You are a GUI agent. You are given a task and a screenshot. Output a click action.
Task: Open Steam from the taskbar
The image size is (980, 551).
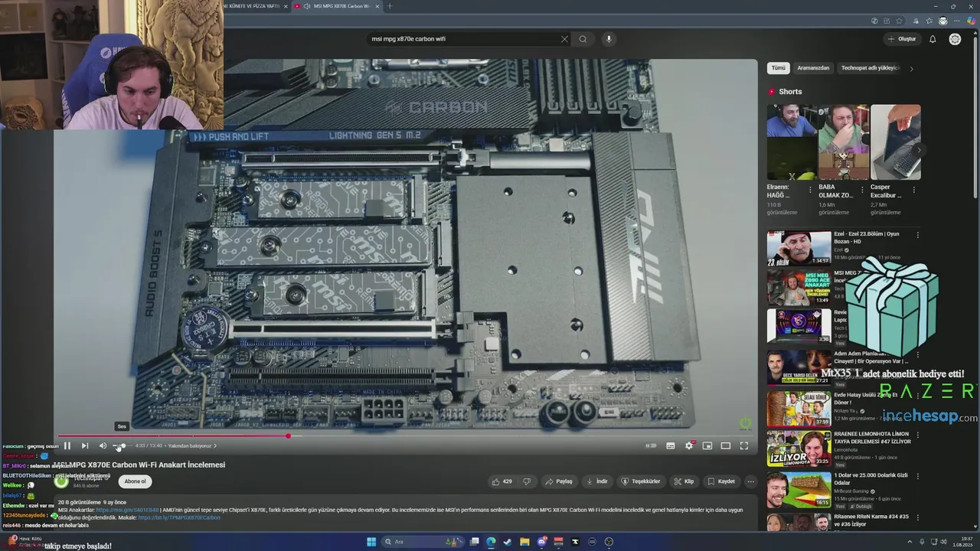coord(508,542)
